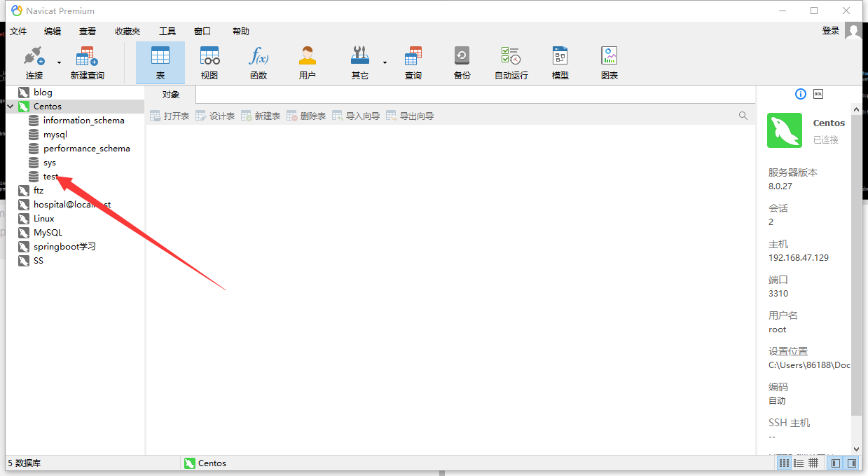Click the 打开表 button

pos(170,116)
